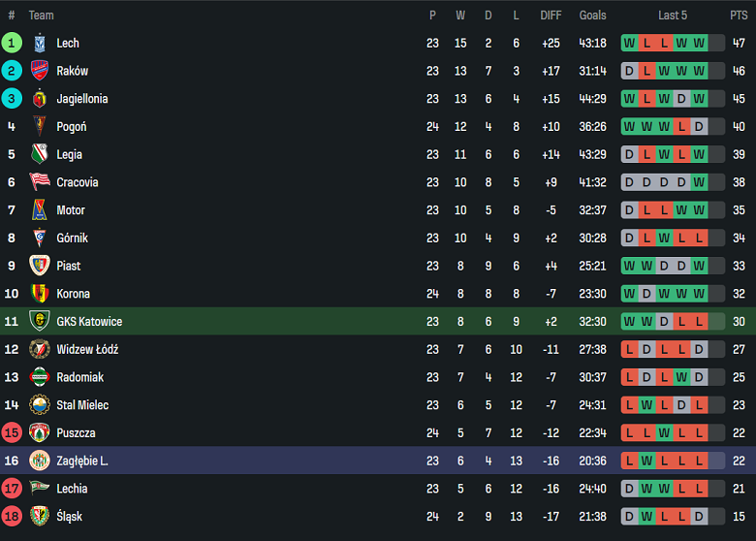Sort standings by DIFF column
The image size is (756, 541).
pyautogui.click(x=551, y=16)
